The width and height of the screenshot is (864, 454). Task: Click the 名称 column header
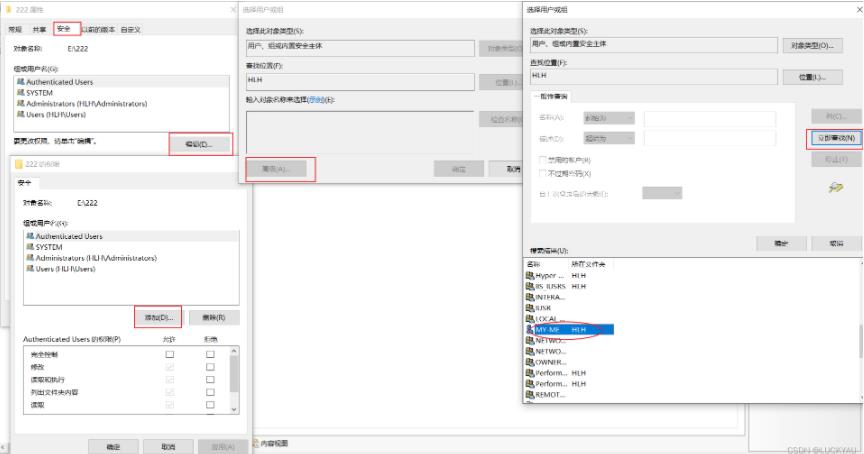tap(546, 264)
